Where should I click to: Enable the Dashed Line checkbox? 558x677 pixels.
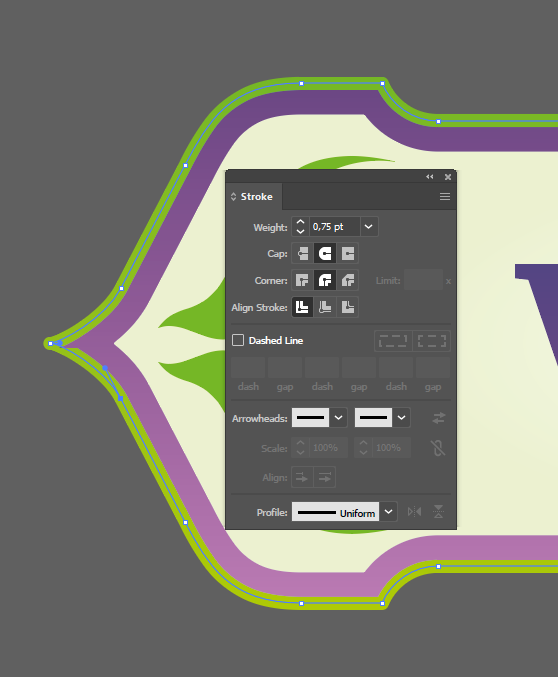coord(238,340)
